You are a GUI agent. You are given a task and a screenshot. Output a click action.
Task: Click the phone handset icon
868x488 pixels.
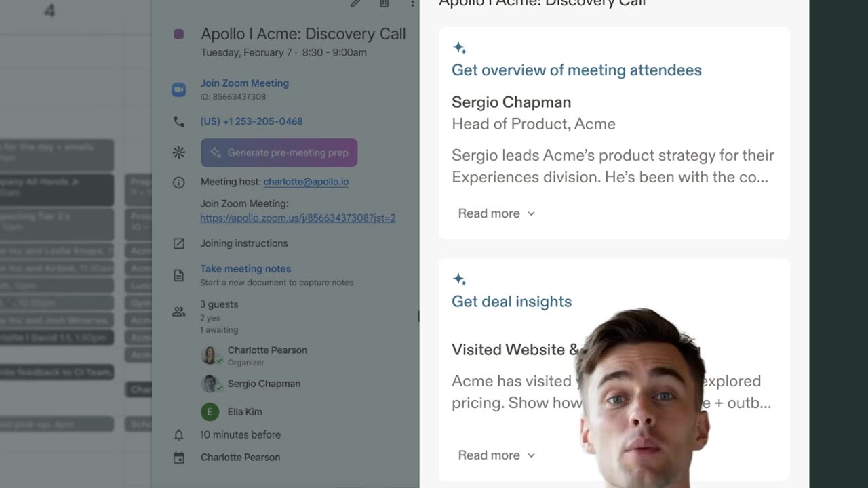pos(178,121)
